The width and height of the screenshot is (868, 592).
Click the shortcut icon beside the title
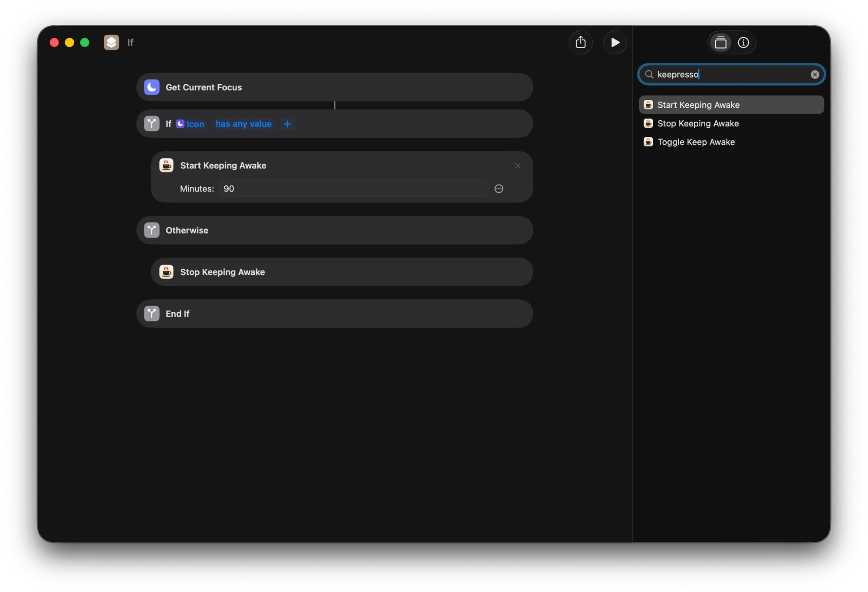point(111,43)
